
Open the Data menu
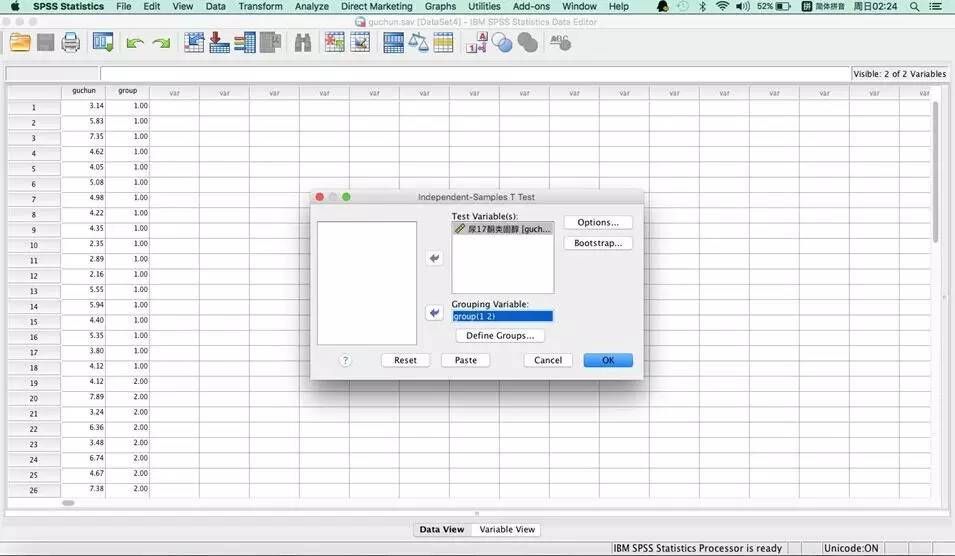click(216, 6)
